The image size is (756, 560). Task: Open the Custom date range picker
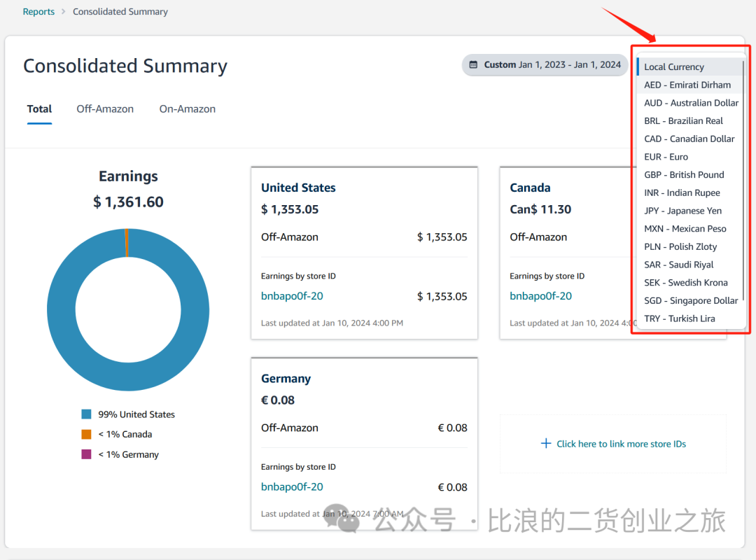tap(545, 64)
